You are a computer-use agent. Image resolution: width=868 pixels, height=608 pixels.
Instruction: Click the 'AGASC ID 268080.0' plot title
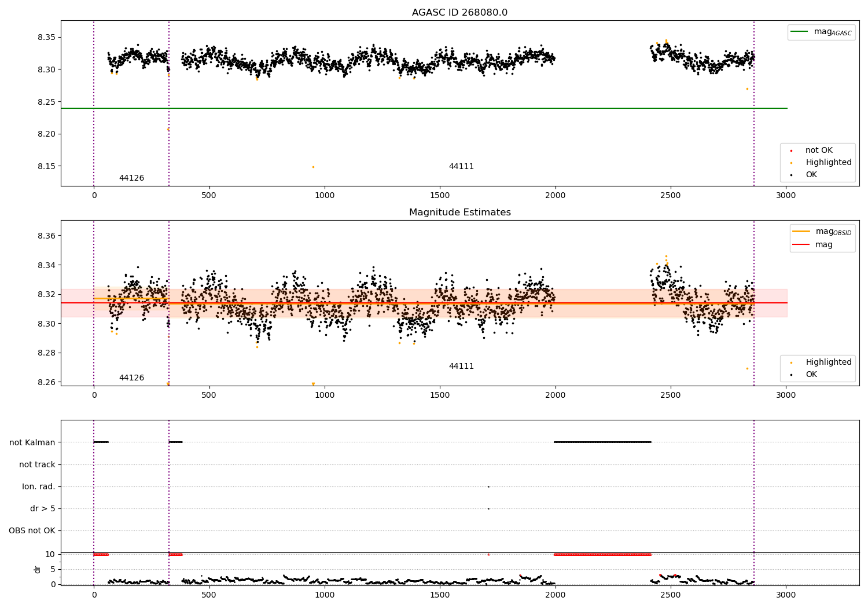pyautogui.click(x=459, y=13)
